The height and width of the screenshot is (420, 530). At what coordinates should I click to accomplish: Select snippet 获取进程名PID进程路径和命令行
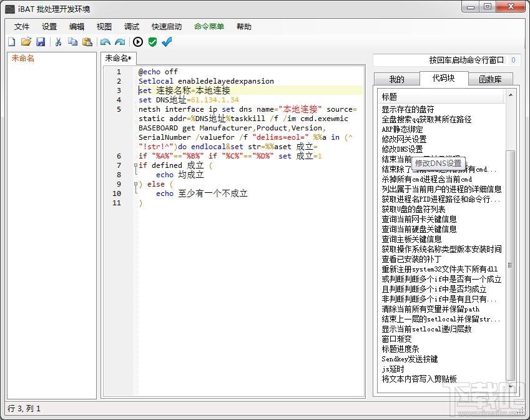(x=441, y=199)
